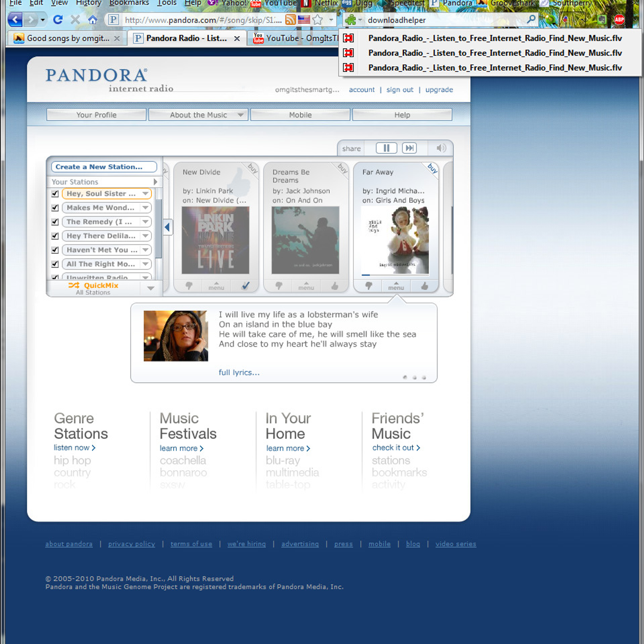Screen dimensions: 644x644
Task: Open the Tools menu
Action: [x=167, y=3]
